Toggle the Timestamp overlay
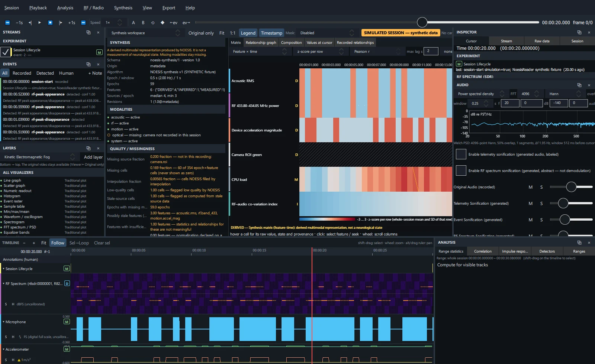The image size is (595, 364). [271, 33]
